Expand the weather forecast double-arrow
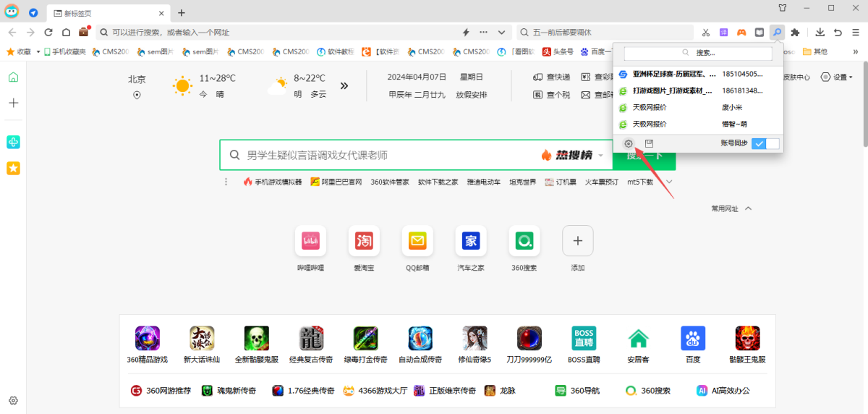This screenshot has height=414, width=868. tap(344, 85)
